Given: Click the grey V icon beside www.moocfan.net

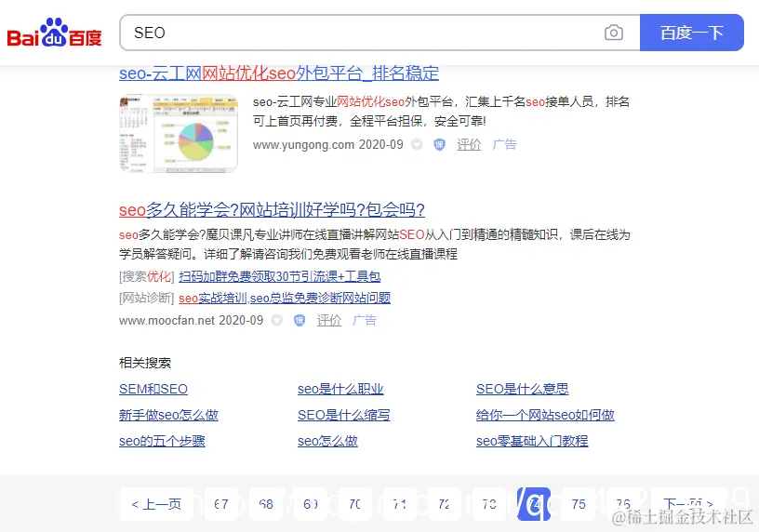Looking at the screenshot, I should 277,320.
